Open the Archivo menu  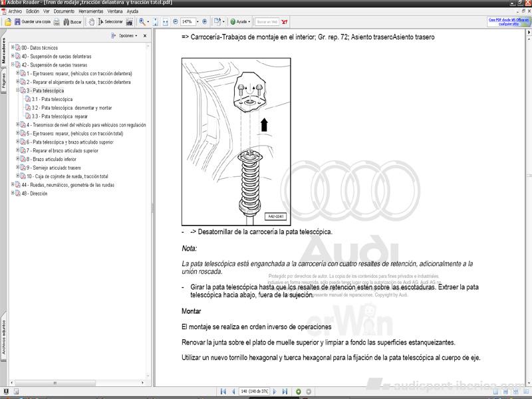pos(15,11)
